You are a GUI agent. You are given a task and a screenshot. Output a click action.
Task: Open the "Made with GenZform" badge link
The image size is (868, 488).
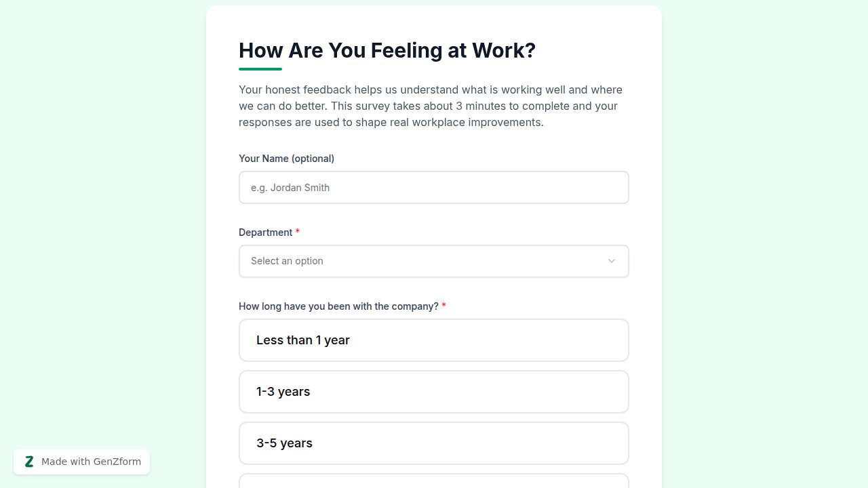81,462
